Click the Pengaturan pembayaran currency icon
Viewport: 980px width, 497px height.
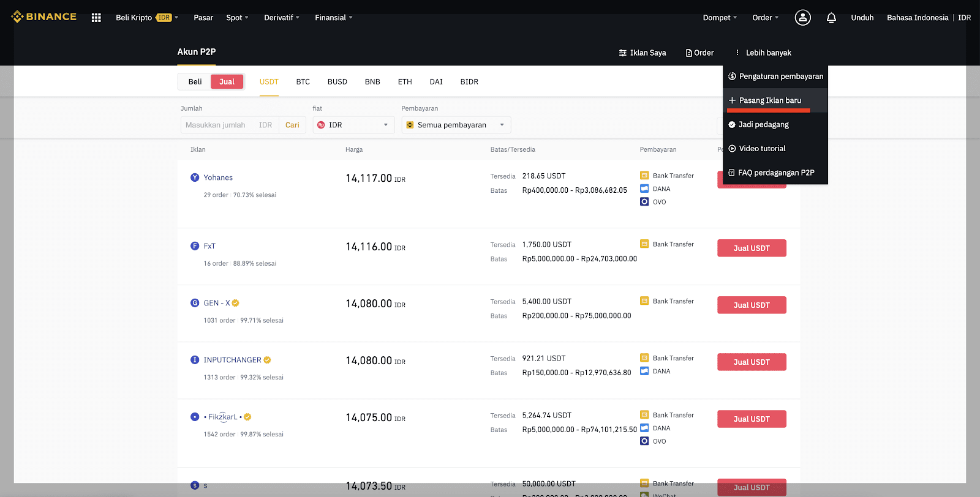point(732,77)
